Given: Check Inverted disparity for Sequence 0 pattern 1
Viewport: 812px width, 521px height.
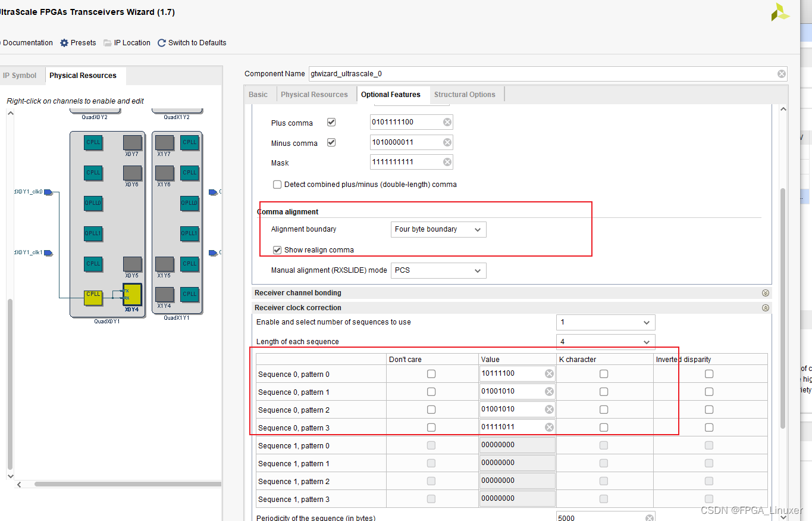Looking at the screenshot, I should [x=709, y=392].
